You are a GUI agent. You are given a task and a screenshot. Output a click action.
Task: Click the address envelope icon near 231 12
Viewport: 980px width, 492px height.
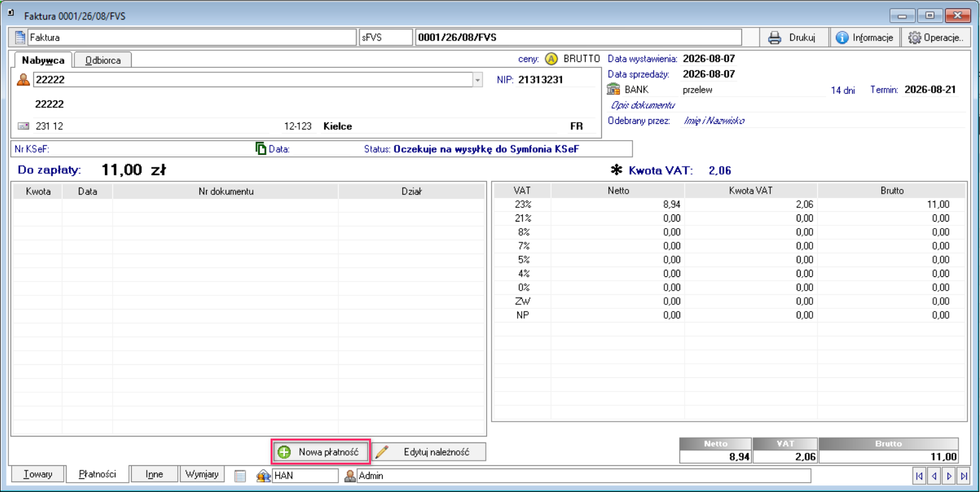(x=23, y=126)
